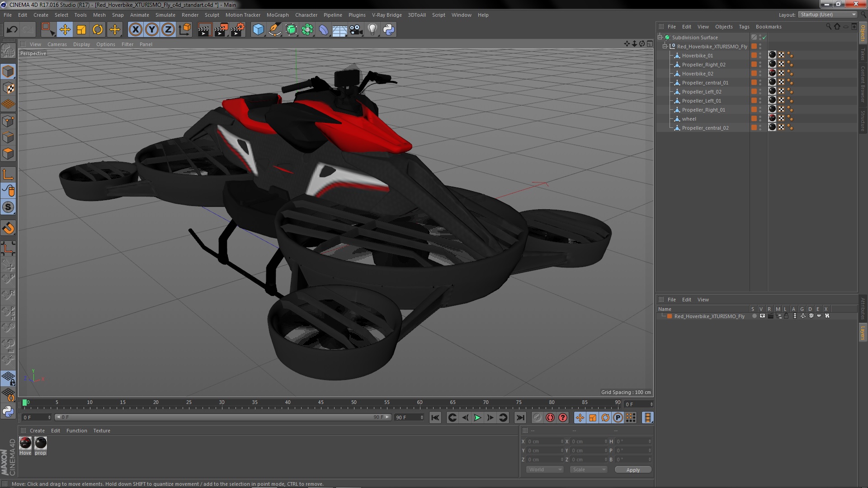The height and width of the screenshot is (488, 868).
Task: Open the Layout Startup dropdown
Action: (828, 14)
